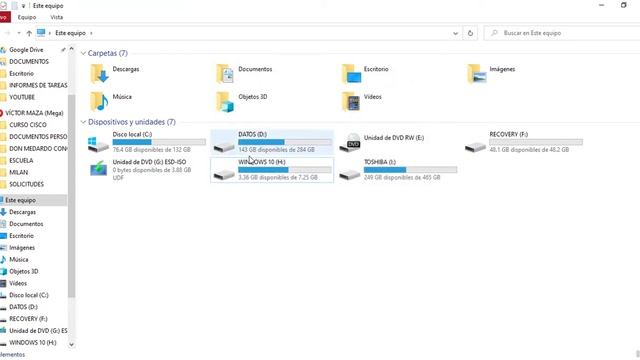Select the DATOS (D:) drive icon
This screenshot has height=360, width=640.
[x=224, y=146]
